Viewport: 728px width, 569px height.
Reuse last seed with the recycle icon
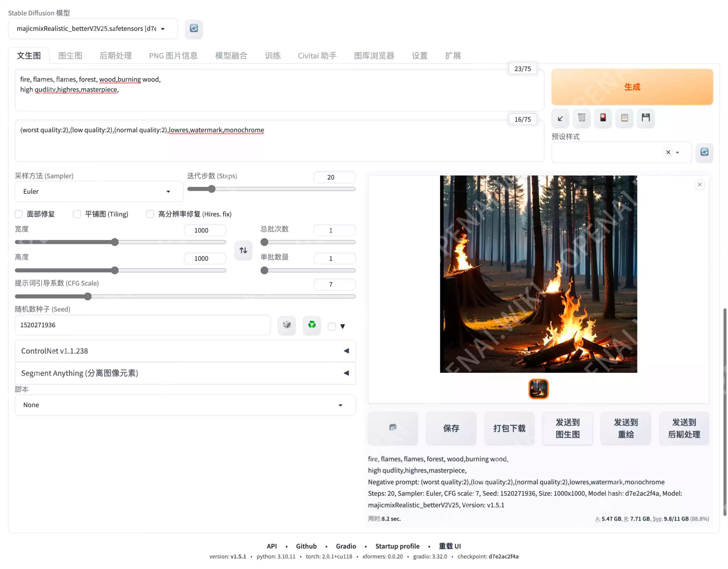point(312,325)
